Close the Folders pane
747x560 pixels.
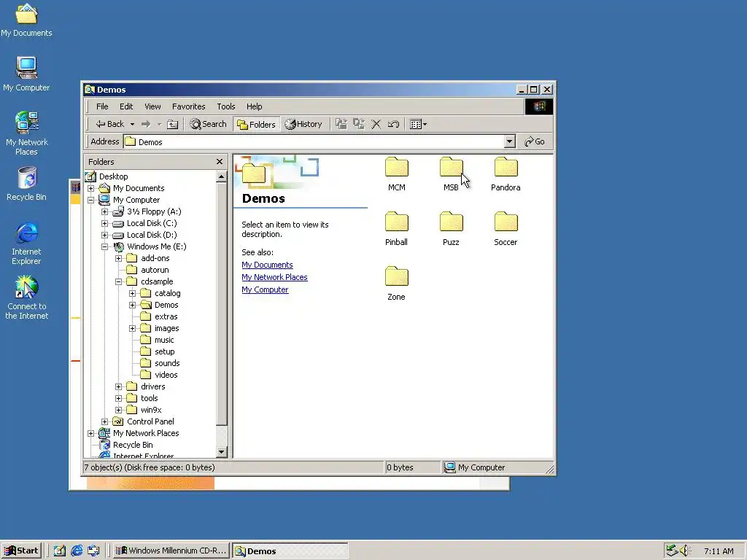coord(220,162)
